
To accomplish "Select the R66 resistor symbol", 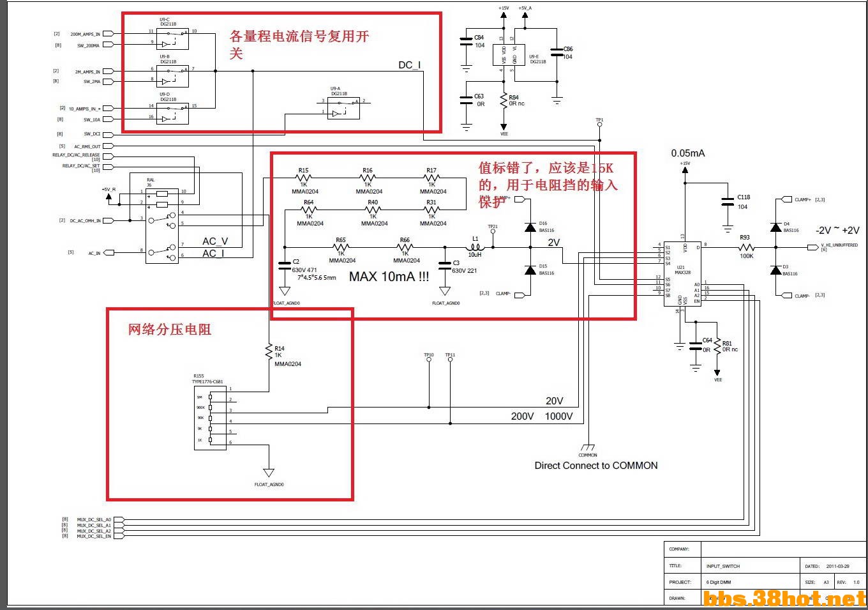I will 405,247.
